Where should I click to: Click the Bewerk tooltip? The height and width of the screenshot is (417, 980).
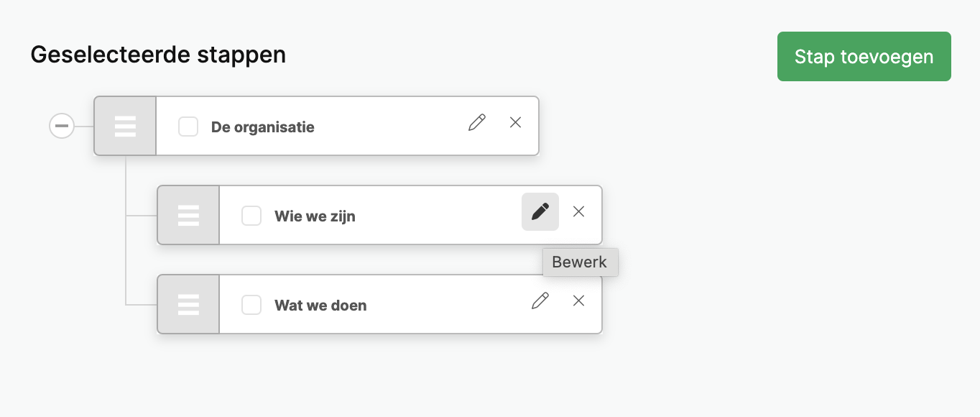tap(580, 262)
